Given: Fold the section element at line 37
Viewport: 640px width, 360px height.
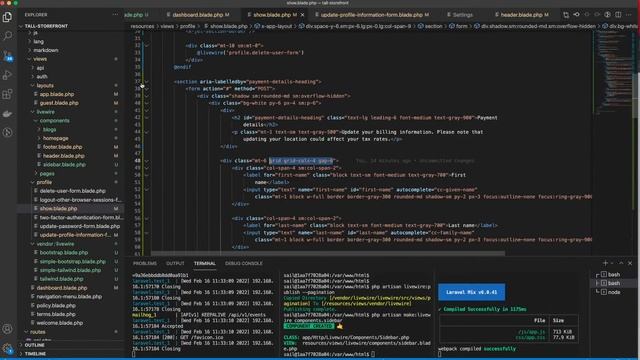Looking at the screenshot, I should [x=147, y=82].
